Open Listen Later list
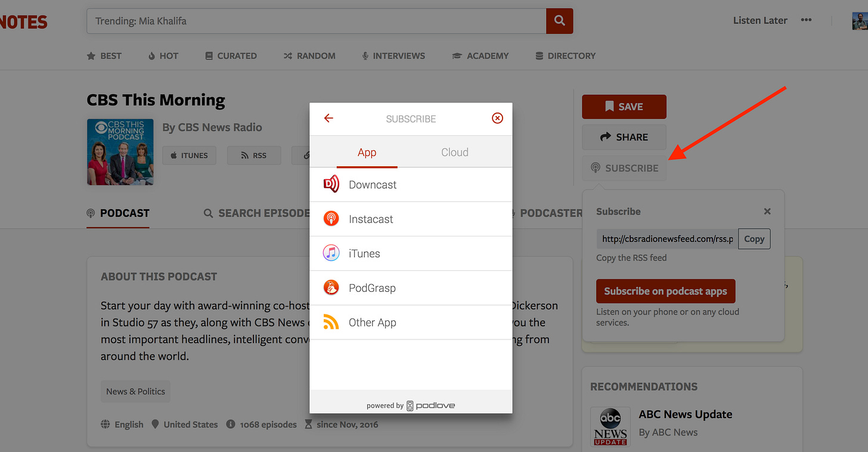Viewport: 868px width, 452px height. point(760,20)
